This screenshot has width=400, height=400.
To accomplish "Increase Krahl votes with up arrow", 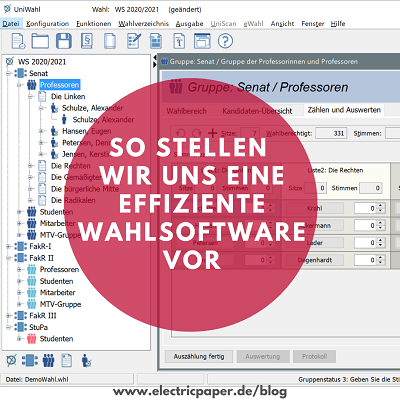I will coord(381,206).
